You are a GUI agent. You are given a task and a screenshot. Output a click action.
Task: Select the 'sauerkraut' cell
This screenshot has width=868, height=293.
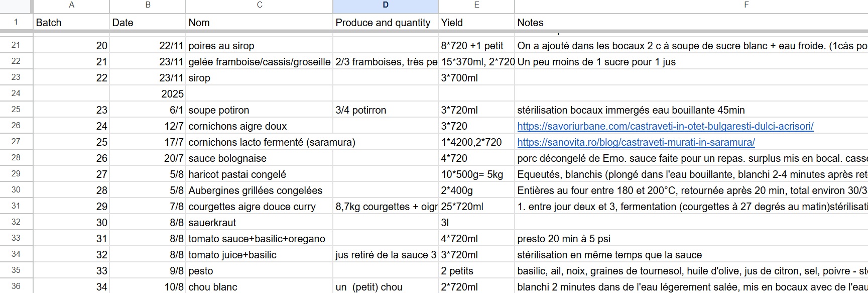[x=259, y=223]
